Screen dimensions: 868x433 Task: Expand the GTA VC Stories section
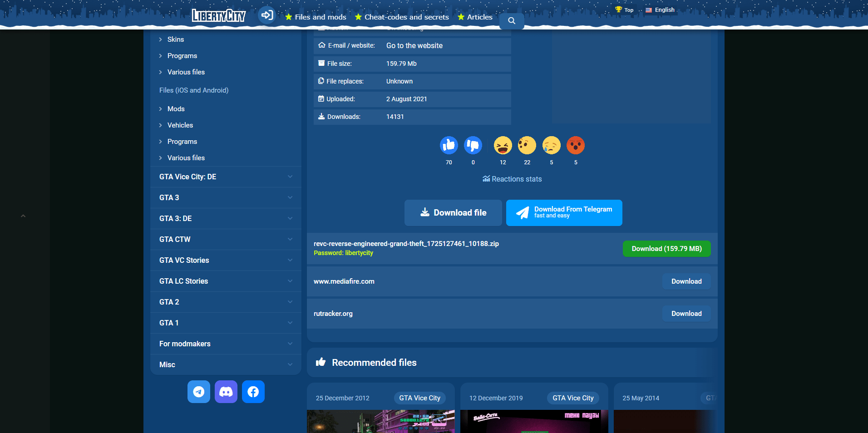point(226,261)
